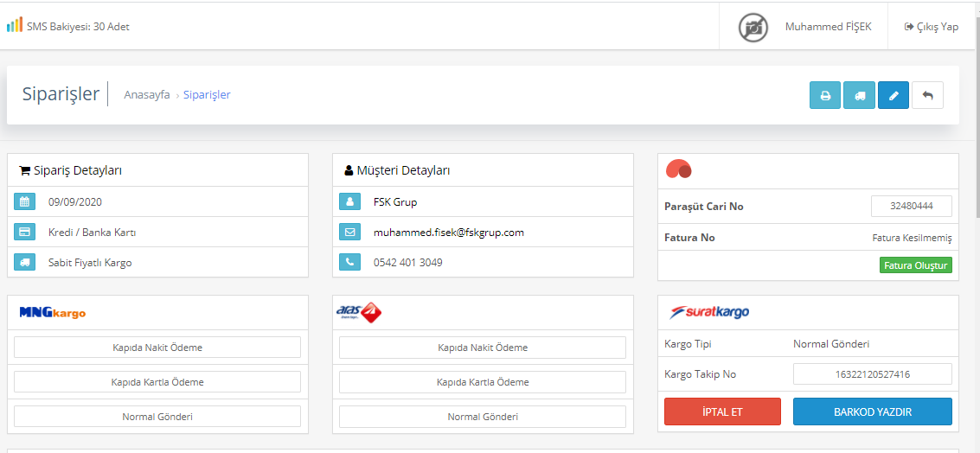The image size is (980, 453).
Task: Select MNG Kapıda Kartla Ödeme option
Action: point(157,382)
